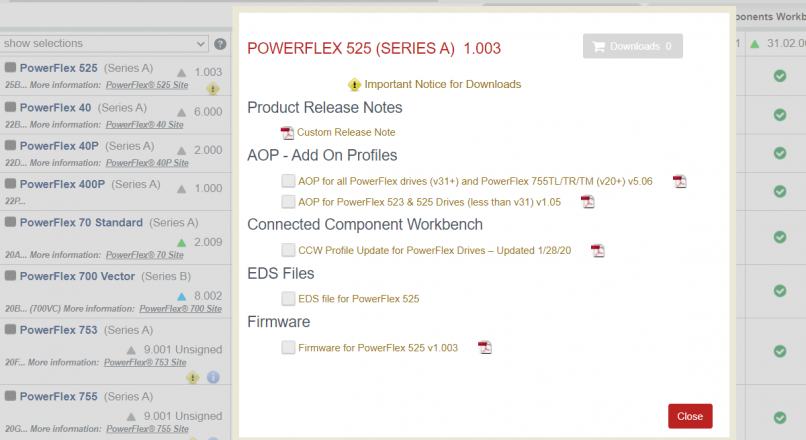
Task: Check CCW Profile Update for PowerFlex Drives
Action: coord(288,250)
